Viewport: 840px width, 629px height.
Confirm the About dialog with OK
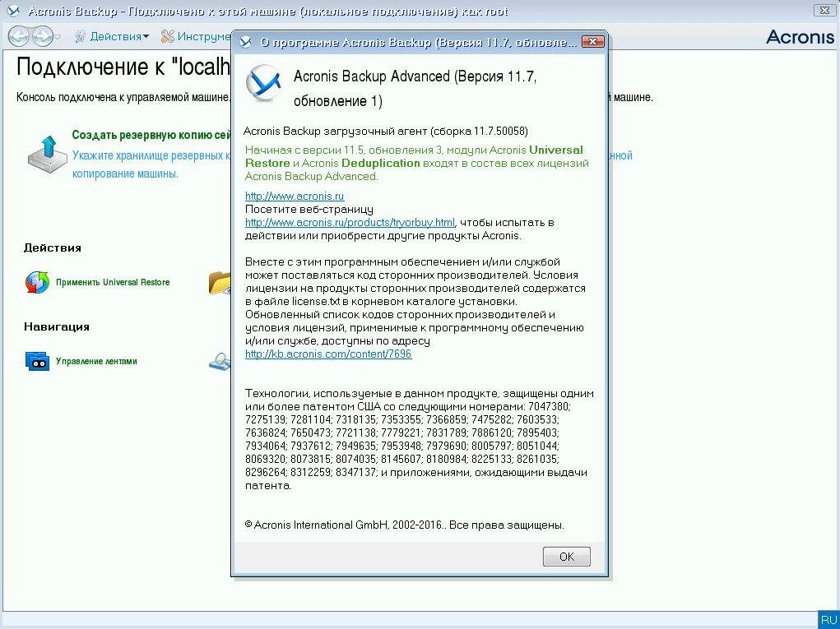pos(566,557)
